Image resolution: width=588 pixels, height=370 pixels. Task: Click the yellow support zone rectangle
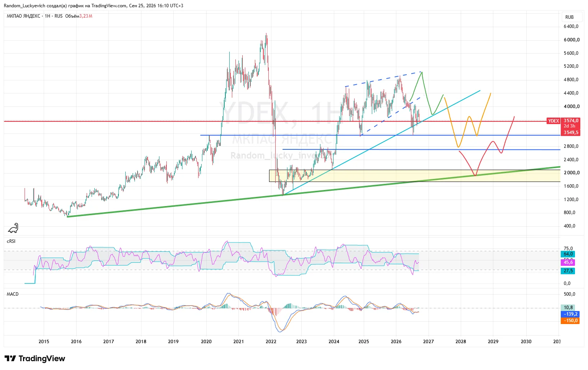415,176
